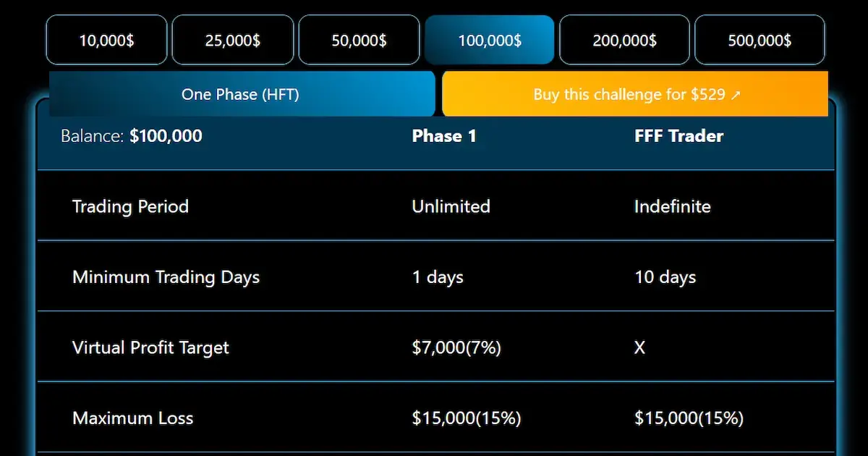This screenshot has height=456, width=868.
Task: Click the FFF Trader column header
Action: click(678, 135)
